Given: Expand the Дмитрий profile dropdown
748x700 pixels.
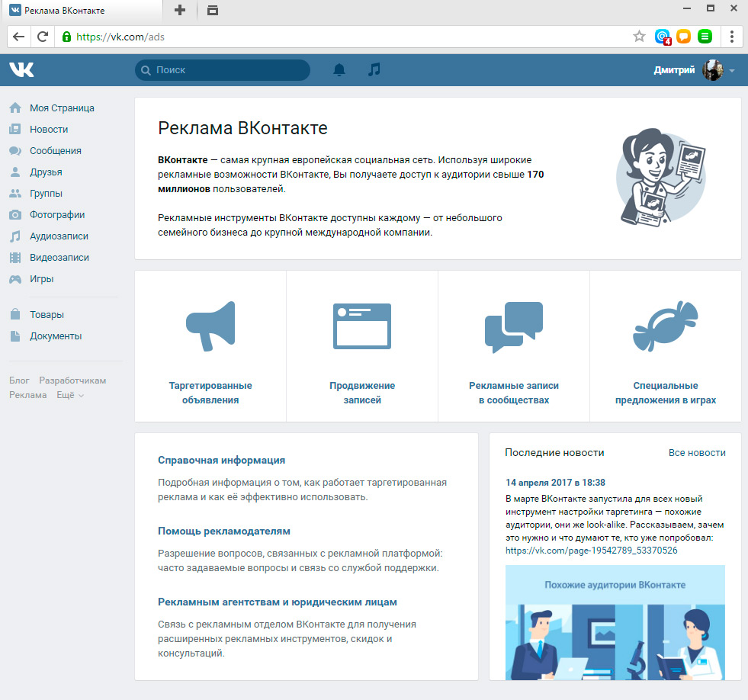Looking at the screenshot, I should [732, 71].
